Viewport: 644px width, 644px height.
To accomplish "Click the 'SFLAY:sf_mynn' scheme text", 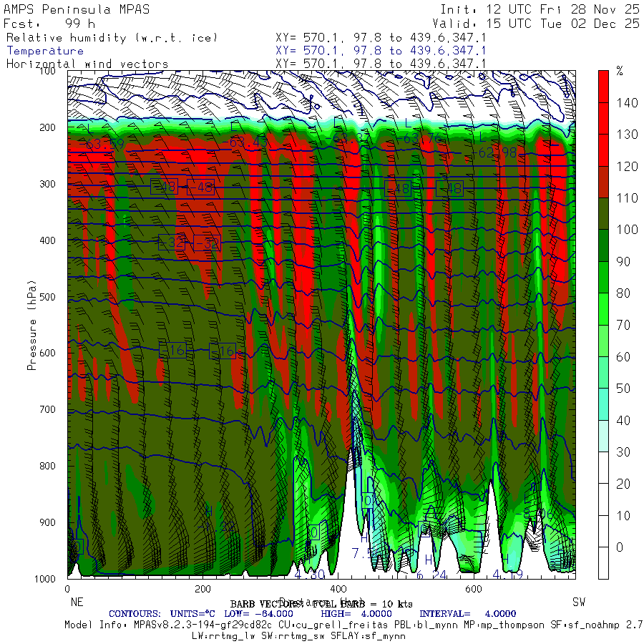I will point(369,636).
